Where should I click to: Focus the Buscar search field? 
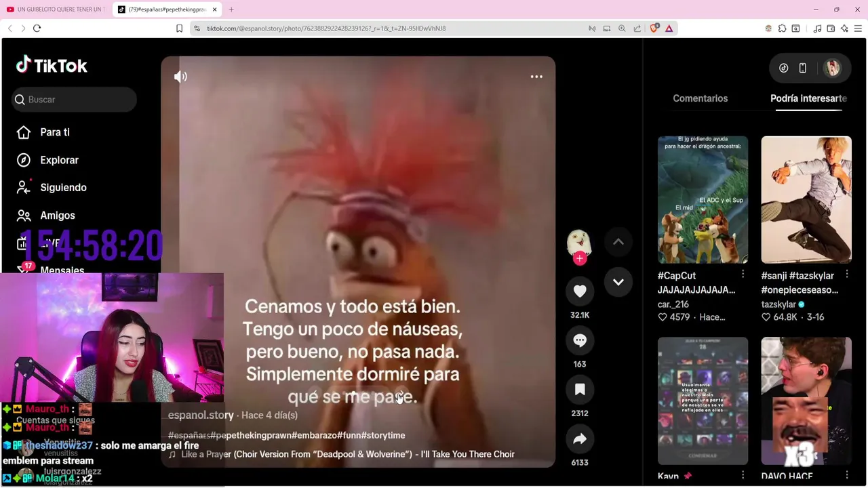point(74,100)
